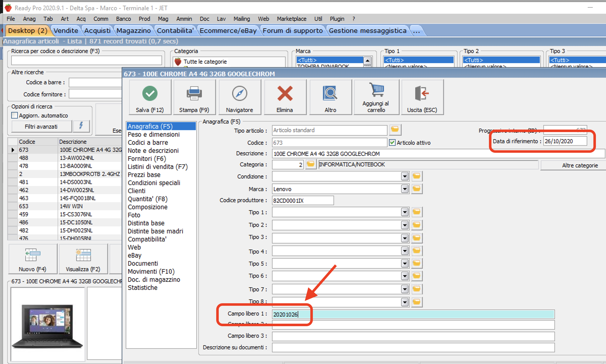Click the Campo libero 3 input field

[413, 336]
